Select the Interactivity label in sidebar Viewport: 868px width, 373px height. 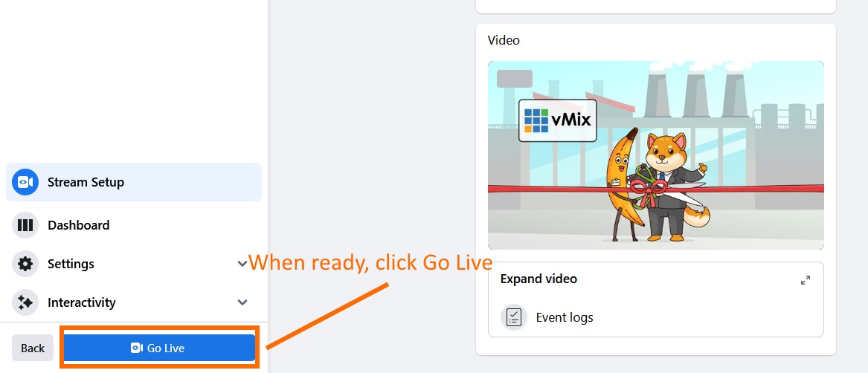pyautogui.click(x=82, y=302)
